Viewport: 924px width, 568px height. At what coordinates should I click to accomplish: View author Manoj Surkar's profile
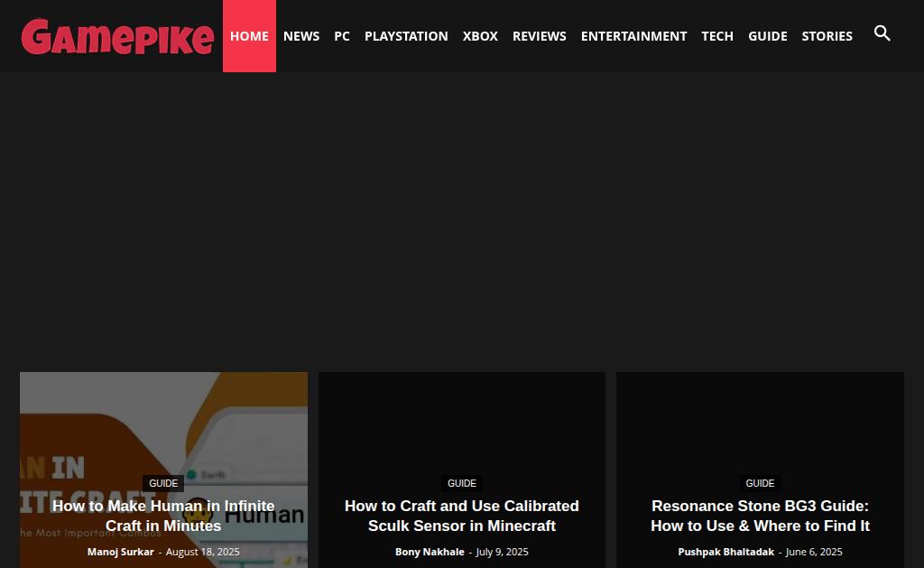[120, 552]
